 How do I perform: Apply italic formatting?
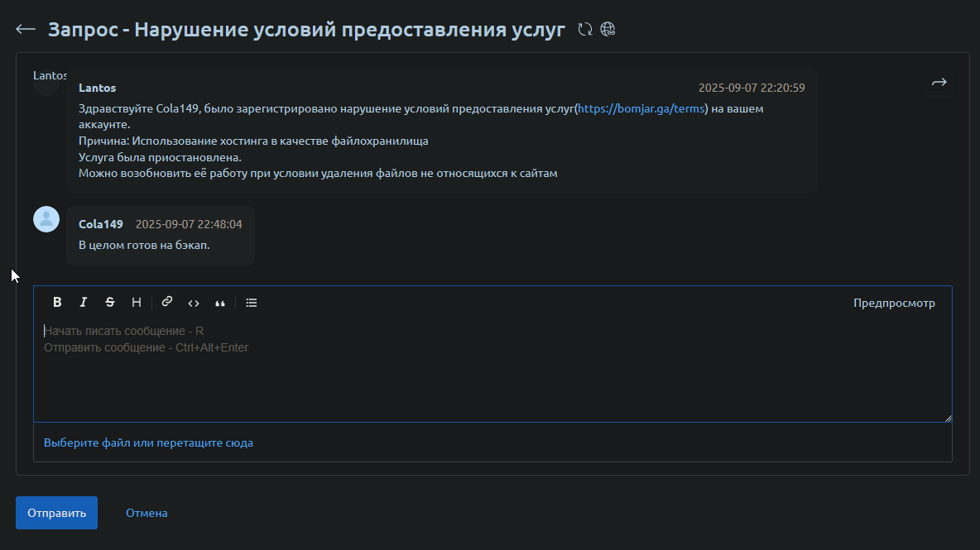pos(84,303)
